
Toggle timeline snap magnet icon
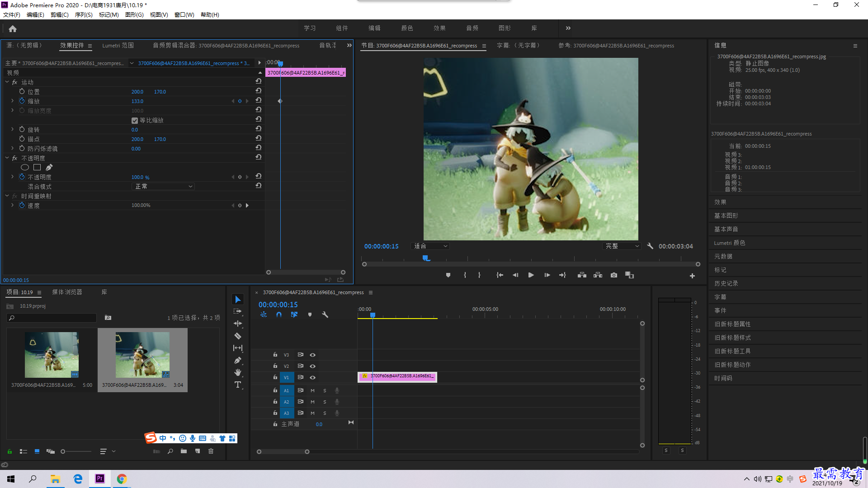click(x=279, y=314)
